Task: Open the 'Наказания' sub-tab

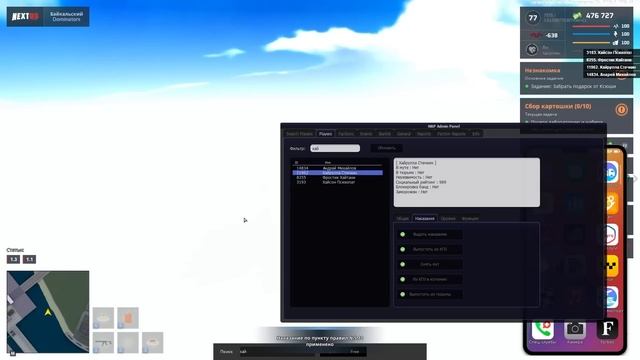Action: (x=424, y=219)
